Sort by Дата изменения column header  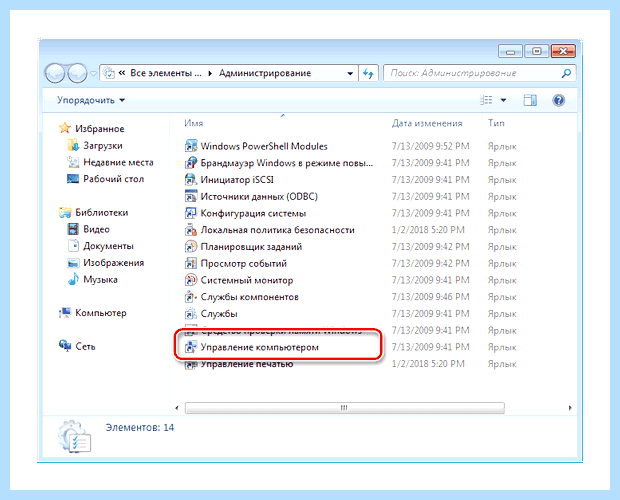427,123
